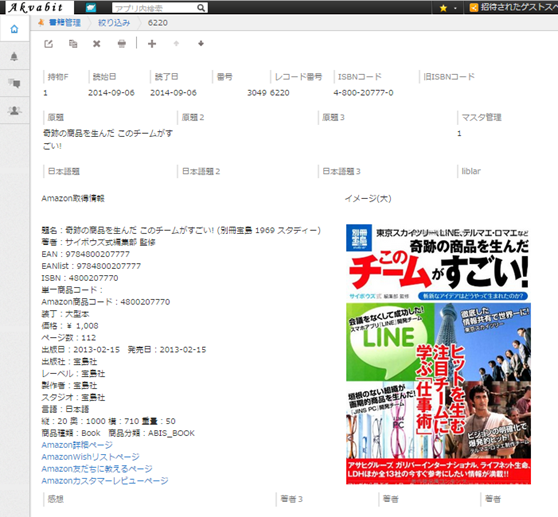Viewport: 558px width, 517px height.
Task: Click the EAN : 9784800207777 line
Action: 86,254
